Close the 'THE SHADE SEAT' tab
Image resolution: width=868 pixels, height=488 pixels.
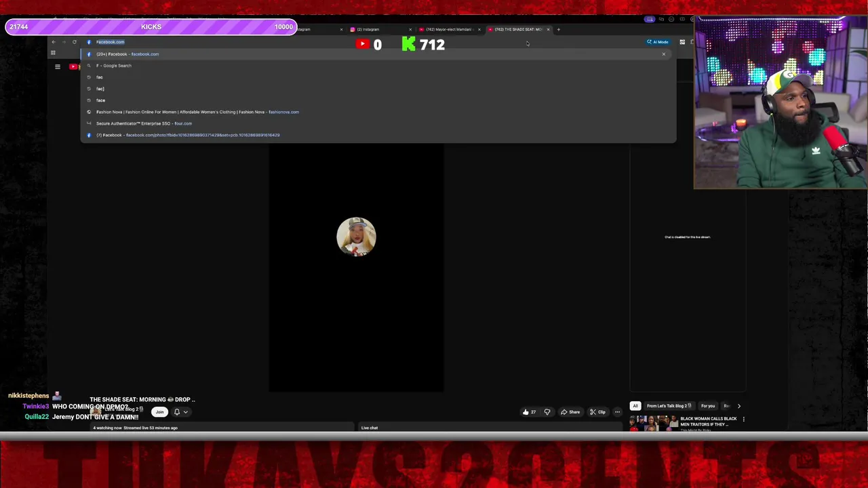point(549,29)
